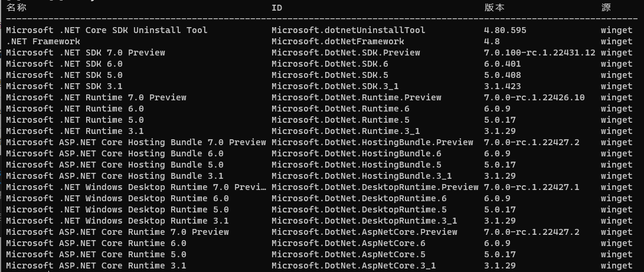Click the ID column header

point(277,8)
